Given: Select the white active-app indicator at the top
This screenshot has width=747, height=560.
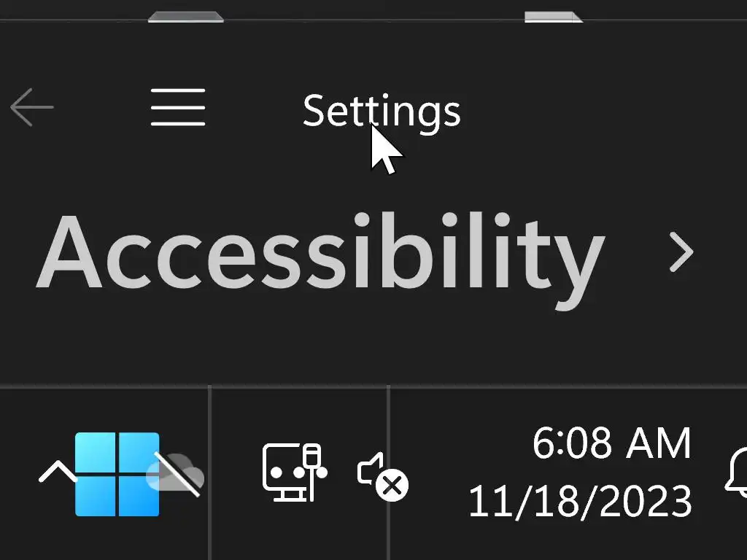Looking at the screenshot, I should pyautogui.click(x=554, y=17).
